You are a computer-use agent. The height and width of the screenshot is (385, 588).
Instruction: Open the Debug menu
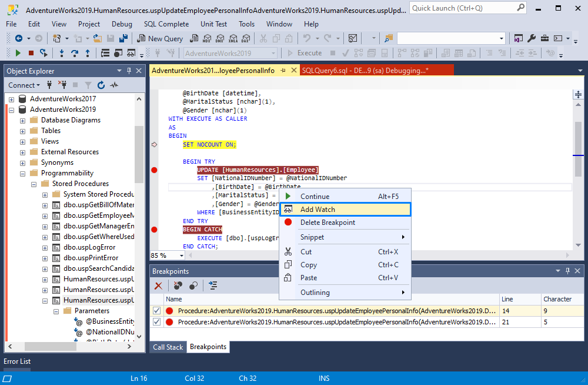point(122,24)
